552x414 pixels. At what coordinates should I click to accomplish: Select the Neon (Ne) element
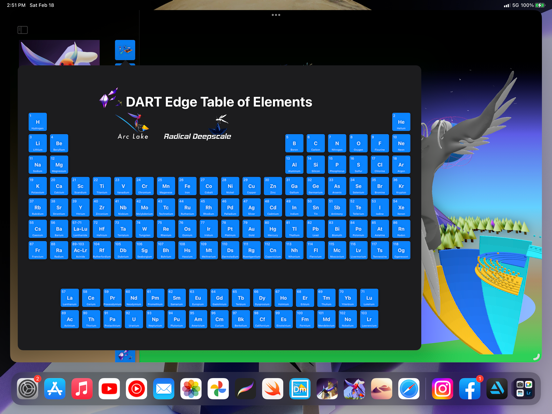(401, 143)
